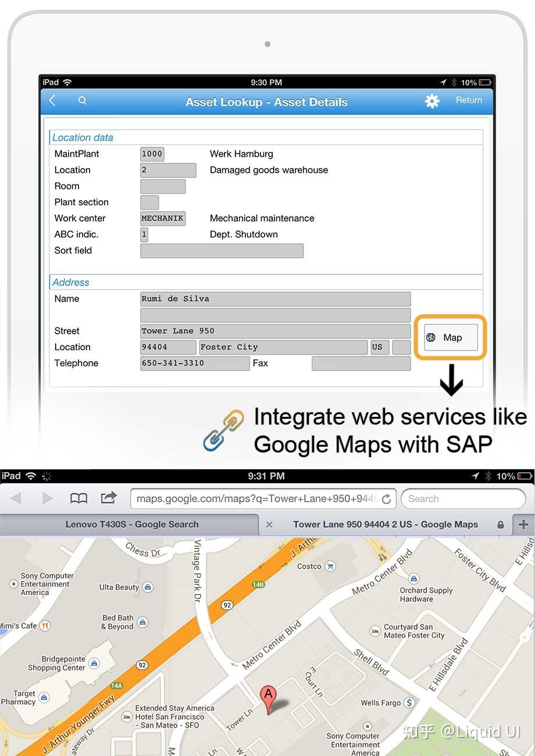This screenshot has width=535, height=756.
Task: Reload the Google Maps page
Action: (387, 498)
